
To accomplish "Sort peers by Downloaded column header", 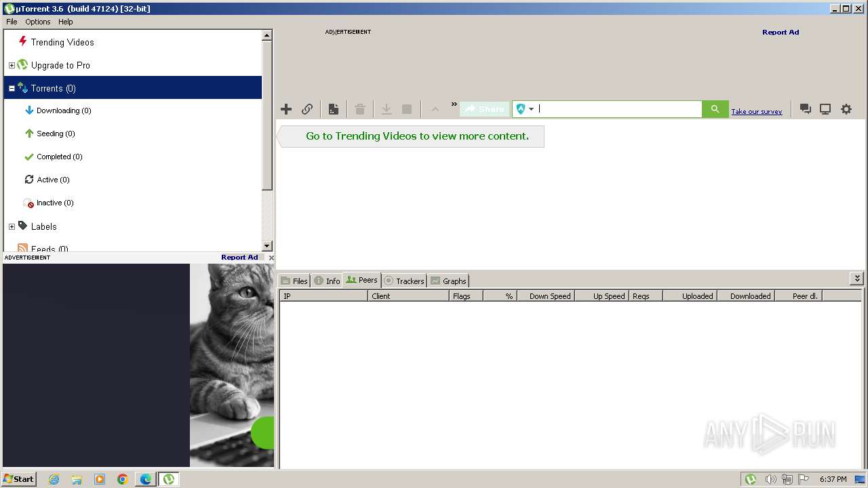I will (x=746, y=296).
